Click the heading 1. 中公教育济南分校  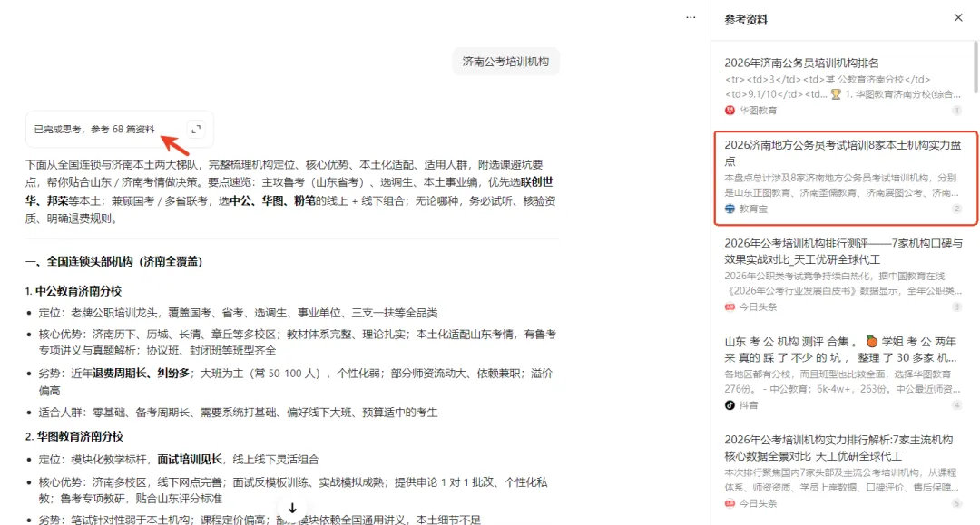click(73, 291)
